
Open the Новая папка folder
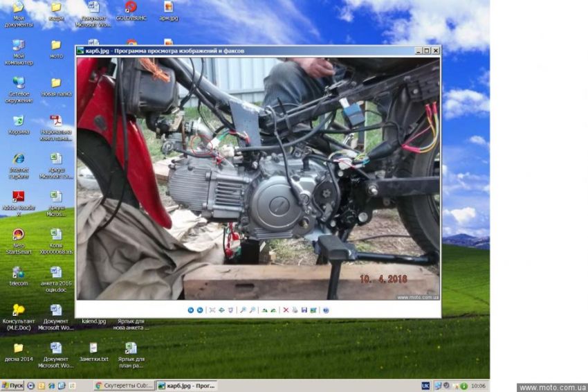pyautogui.click(x=56, y=87)
